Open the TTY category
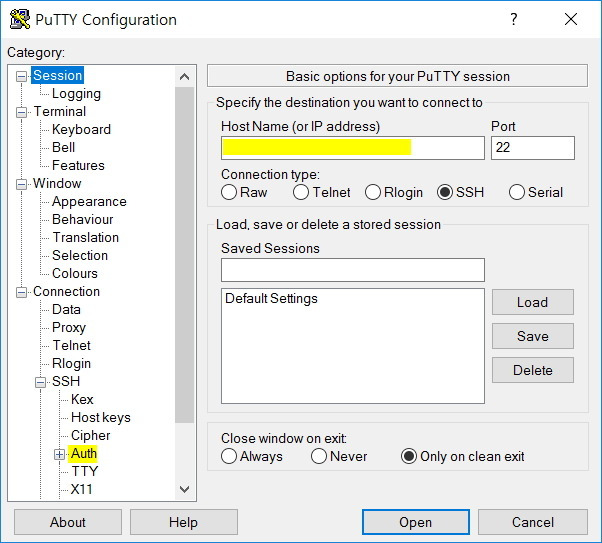Screen dimensions: 602x543 click(85, 472)
